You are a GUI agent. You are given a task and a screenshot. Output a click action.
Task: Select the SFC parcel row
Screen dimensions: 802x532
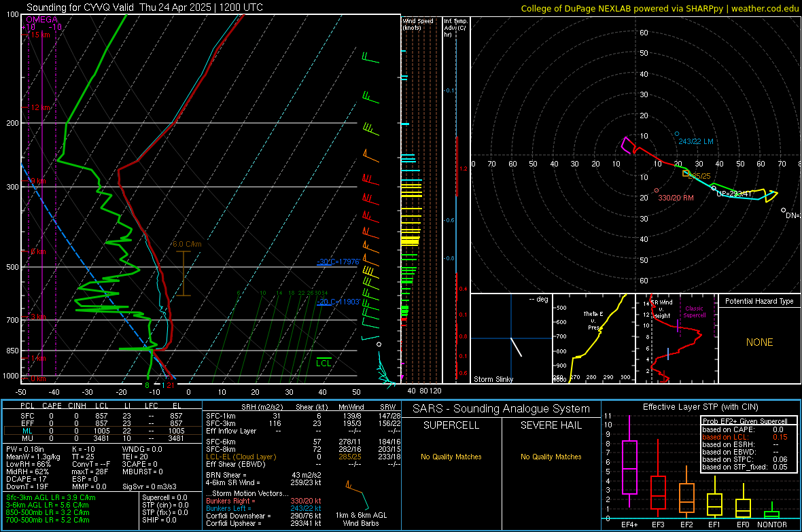coord(102,416)
